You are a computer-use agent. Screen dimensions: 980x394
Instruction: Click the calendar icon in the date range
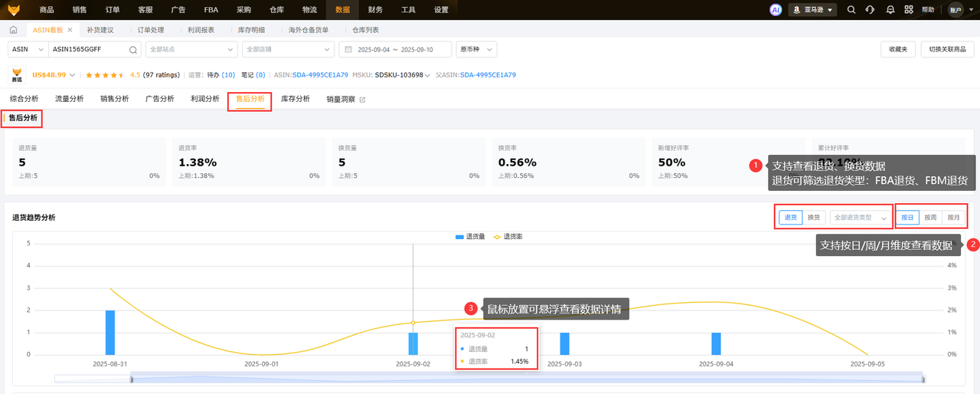[x=349, y=49]
